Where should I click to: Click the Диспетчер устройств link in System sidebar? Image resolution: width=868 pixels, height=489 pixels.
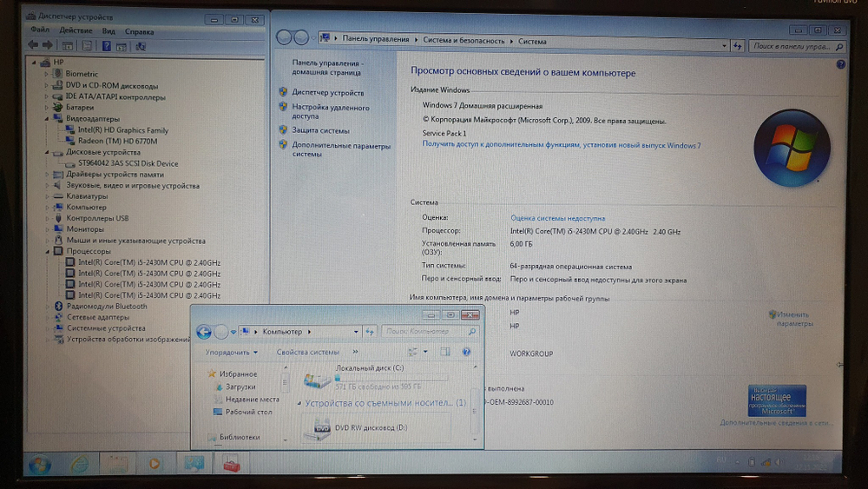(328, 92)
